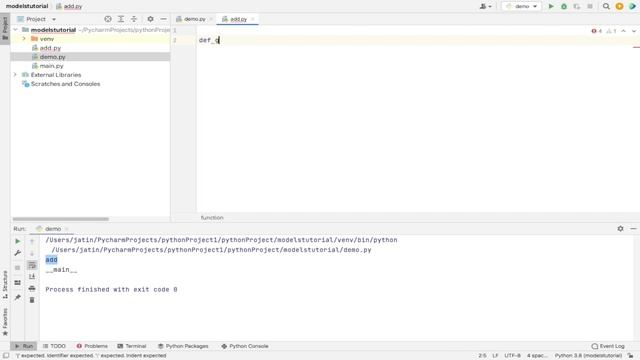Click the Python 3.8 interpreter status widget
Viewport: 640px width, 360px height.
click(x=588, y=356)
